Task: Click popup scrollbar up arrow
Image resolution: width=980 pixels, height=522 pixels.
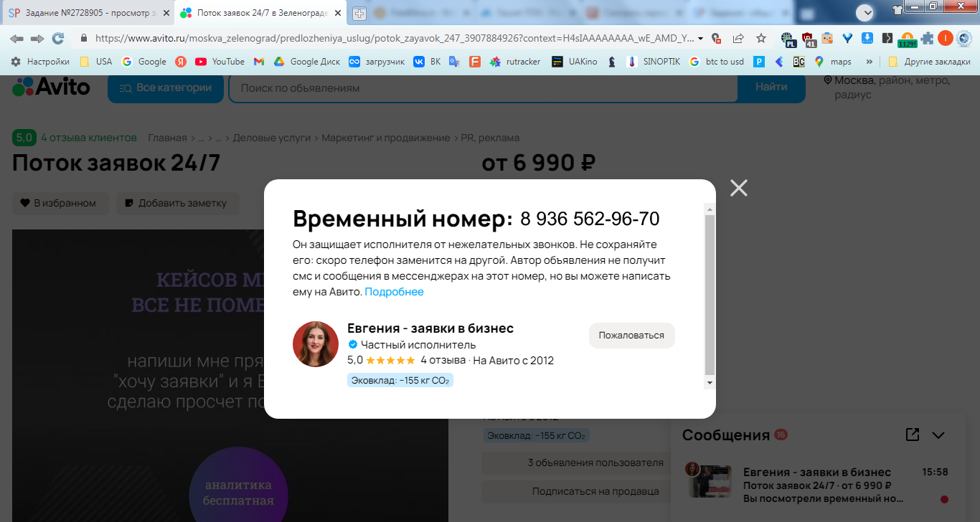Action: [x=710, y=209]
